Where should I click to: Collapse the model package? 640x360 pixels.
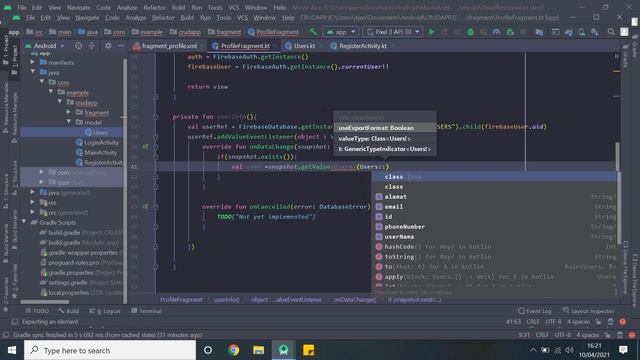click(69, 122)
